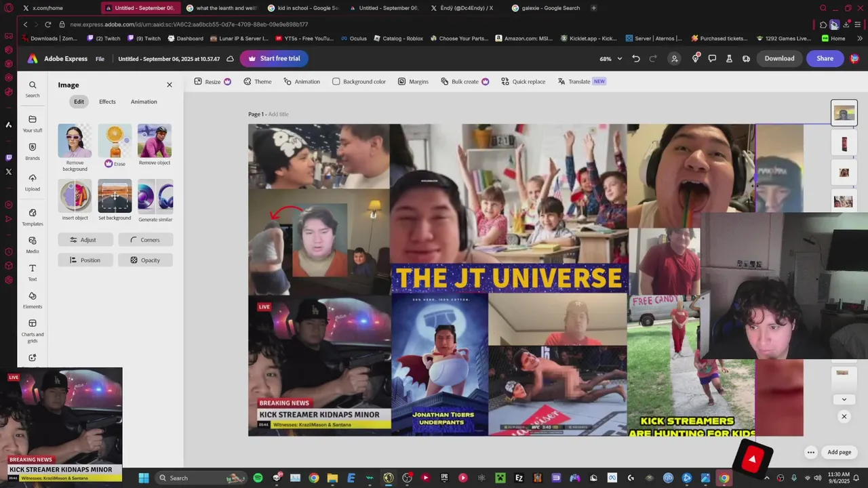This screenshot has width=868, height=488.
Task: Expand the 68% zoom dropdown
Action: point(610,58)
